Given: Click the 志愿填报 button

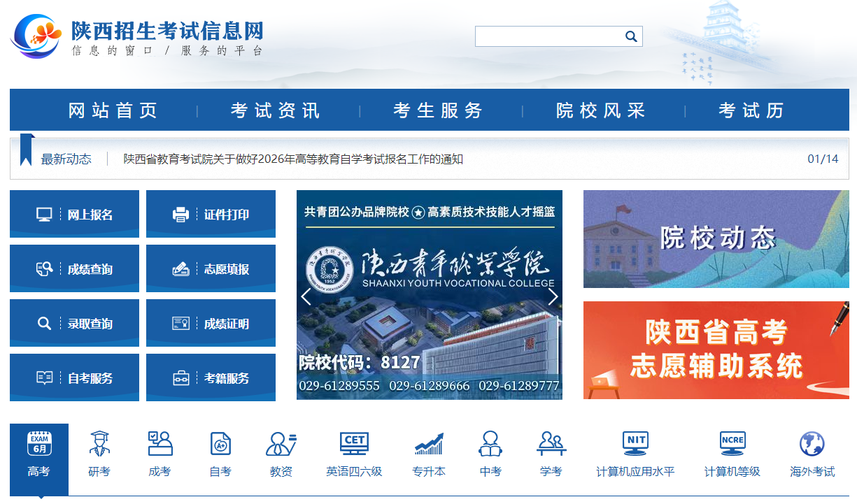Looking at the screenshot, I should 211,269.
